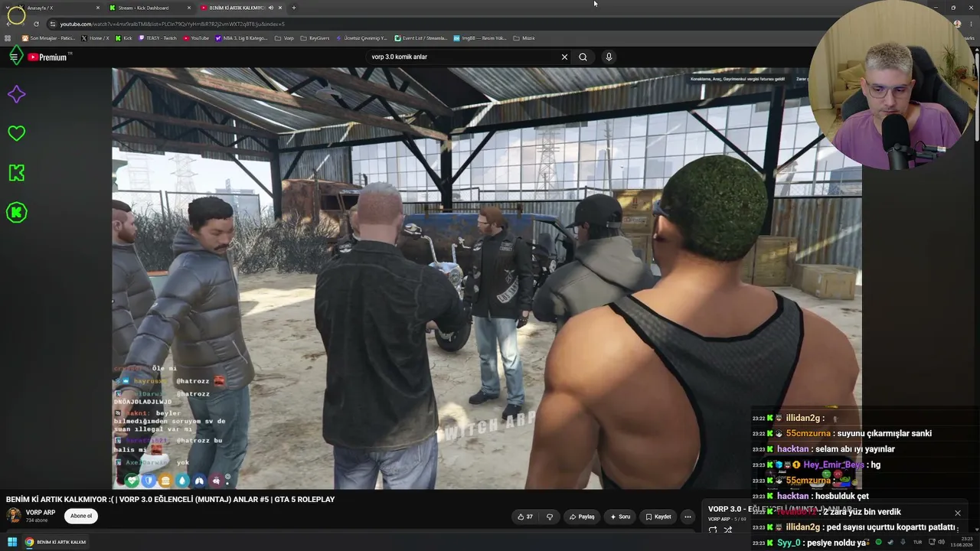Switch to Stream - Kick Dashboard tab

click(149, 8)
